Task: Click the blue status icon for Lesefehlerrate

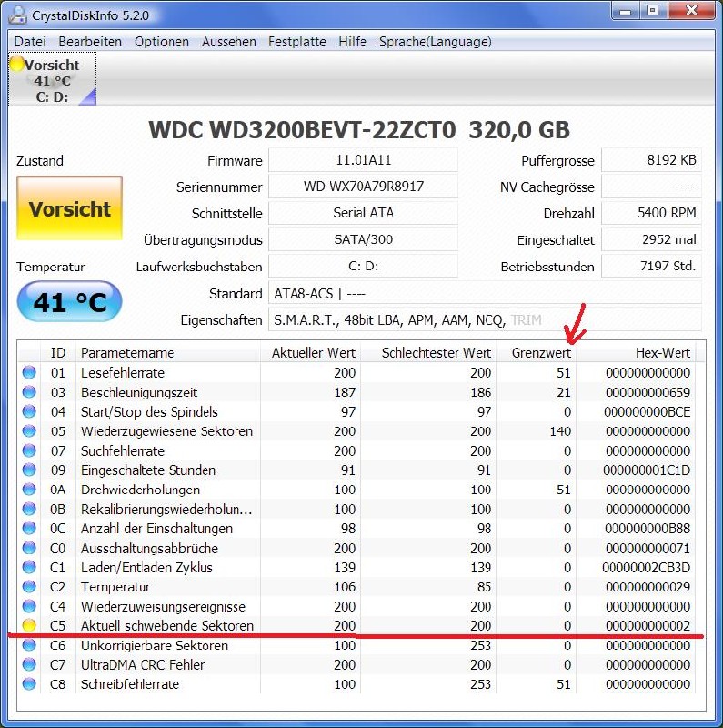Action: tap(29, 373)
